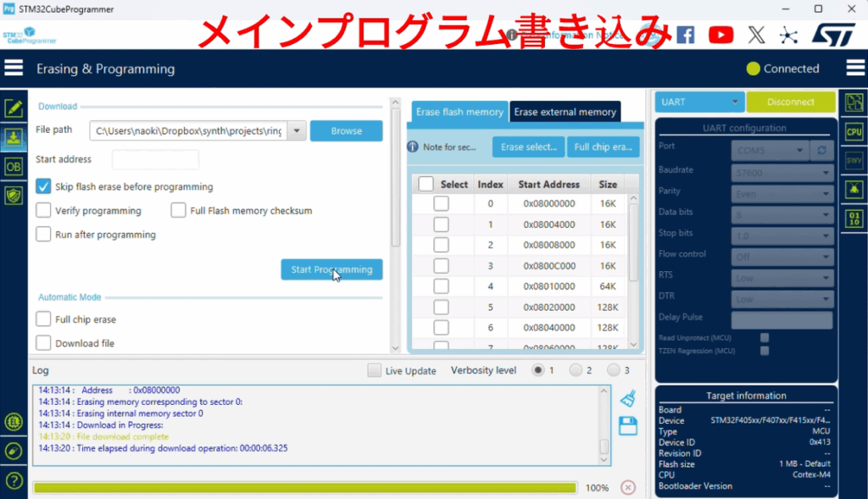Check the Select all sectors header checkbox
This screenshot has height=499, width=868.
coord(426,184)
